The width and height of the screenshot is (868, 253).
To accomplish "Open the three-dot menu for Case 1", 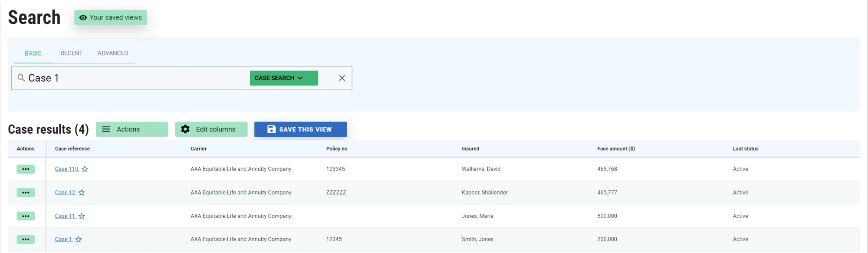I will (26, 240).
